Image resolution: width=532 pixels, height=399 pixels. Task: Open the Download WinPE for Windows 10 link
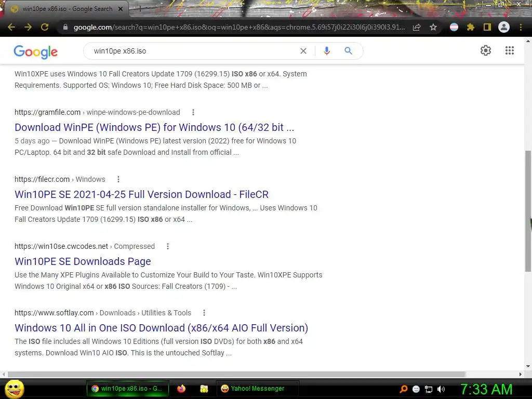click(x=154, y=127)
